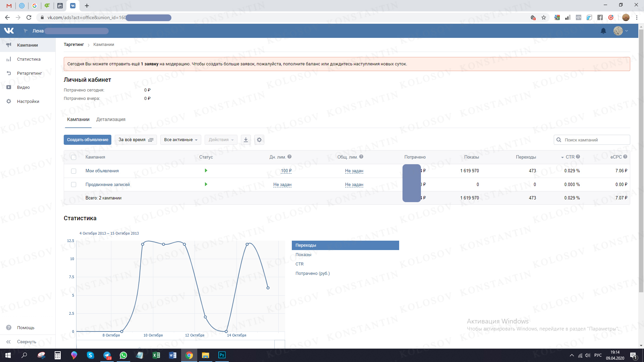644x362 pixels.
Task: Select Показы chart metric
Action: (303, 255)
